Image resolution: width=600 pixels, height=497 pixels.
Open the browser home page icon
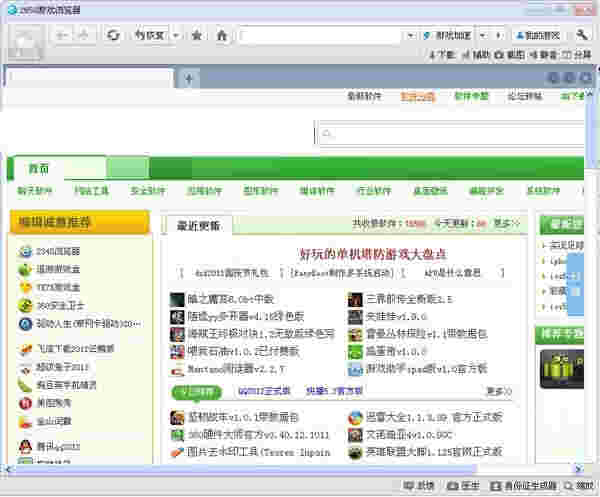(222, 35)
